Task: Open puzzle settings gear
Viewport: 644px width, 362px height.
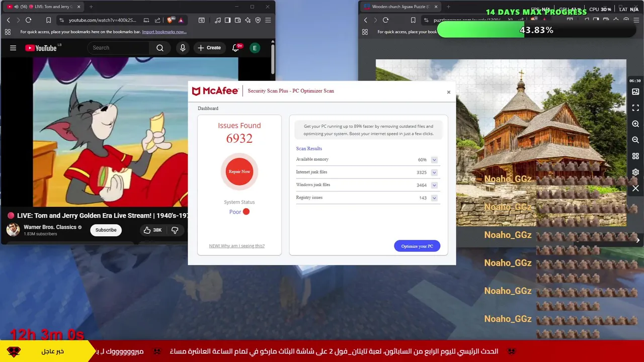Action: [x=635, y=172]
